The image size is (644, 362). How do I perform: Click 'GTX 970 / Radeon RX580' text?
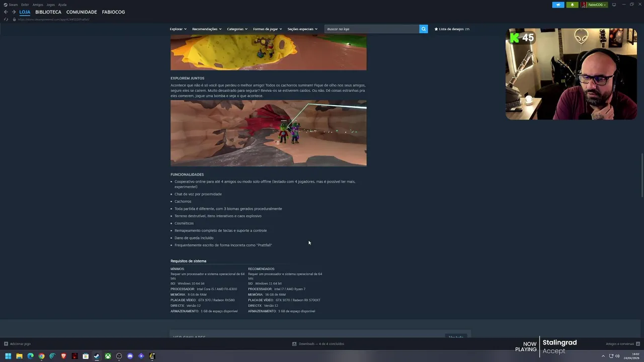216,300
